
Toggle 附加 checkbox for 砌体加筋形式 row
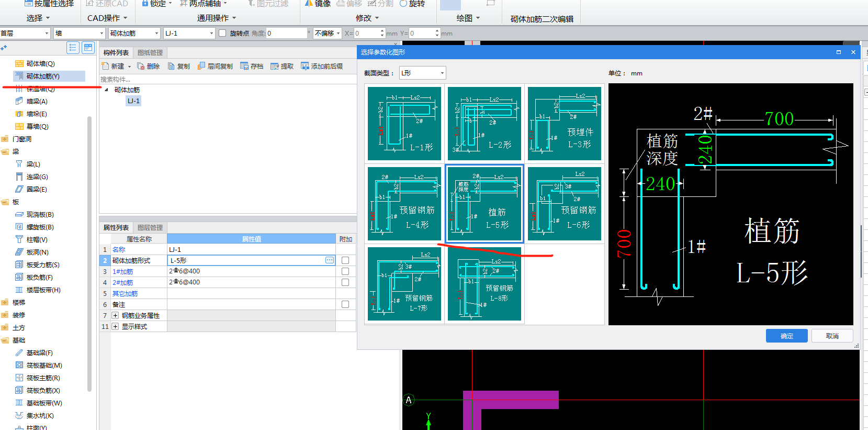pyautogui.click(x=345, y=260)
